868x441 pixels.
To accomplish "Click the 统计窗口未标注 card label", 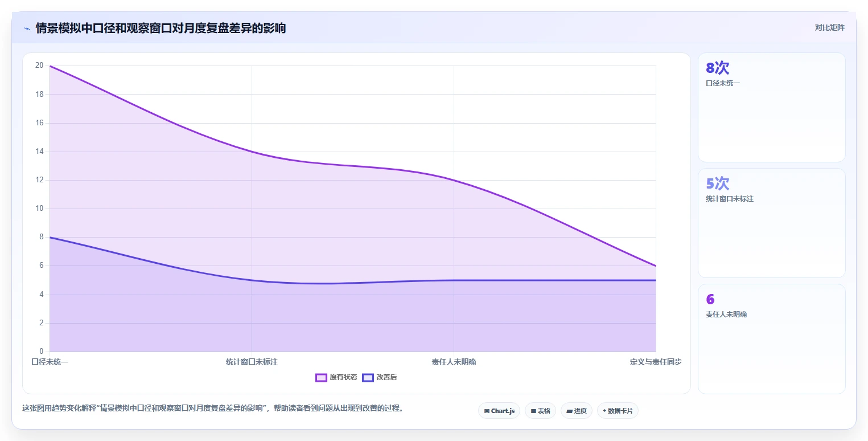I will [x=730, y=199].
